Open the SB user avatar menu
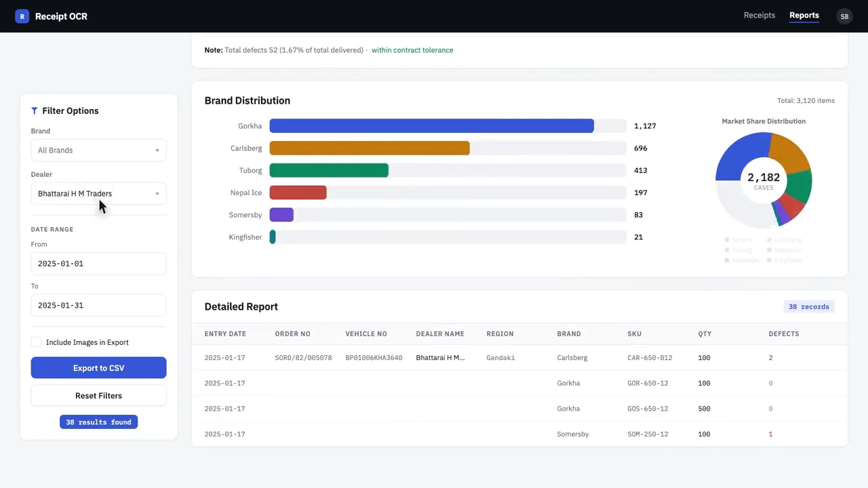This screenshot has height=488, width=868. (844, 16)
